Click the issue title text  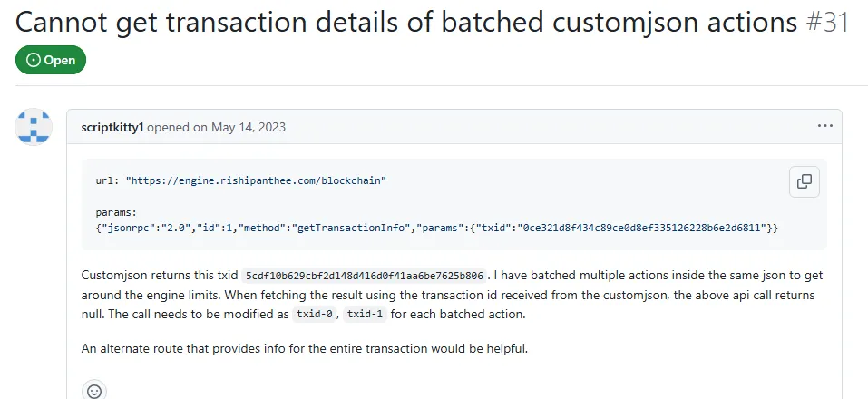pos(406,22)
